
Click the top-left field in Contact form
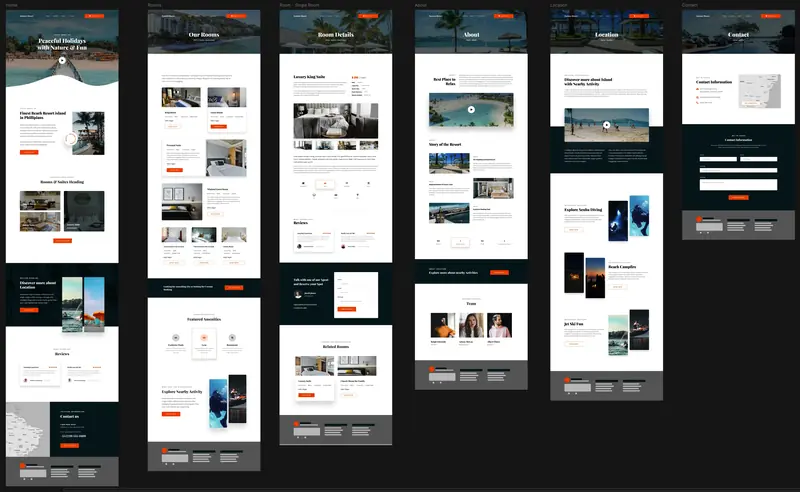point(718,159)
